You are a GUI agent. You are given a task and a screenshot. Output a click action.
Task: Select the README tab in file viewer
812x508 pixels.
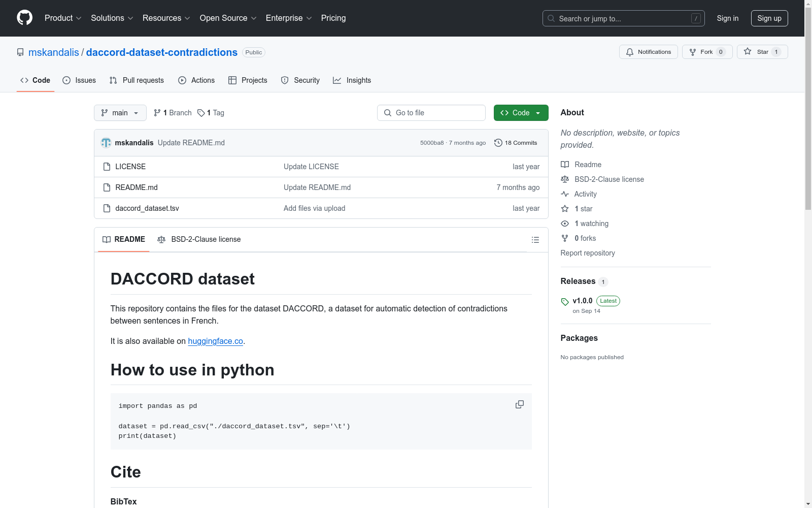click(124, 239)
